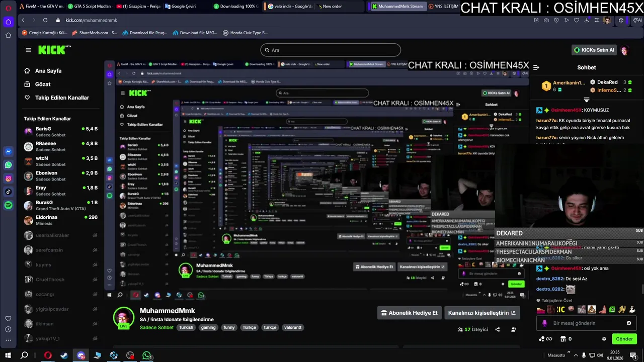Click Kanalınızı kişiselleştirin button

482,313
